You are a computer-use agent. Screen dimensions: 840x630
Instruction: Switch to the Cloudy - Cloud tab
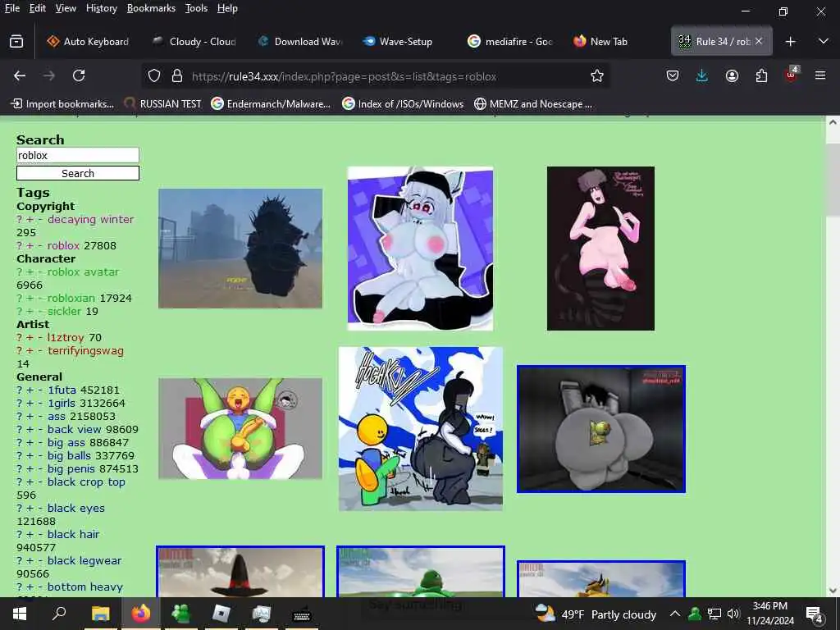point(194,41)
